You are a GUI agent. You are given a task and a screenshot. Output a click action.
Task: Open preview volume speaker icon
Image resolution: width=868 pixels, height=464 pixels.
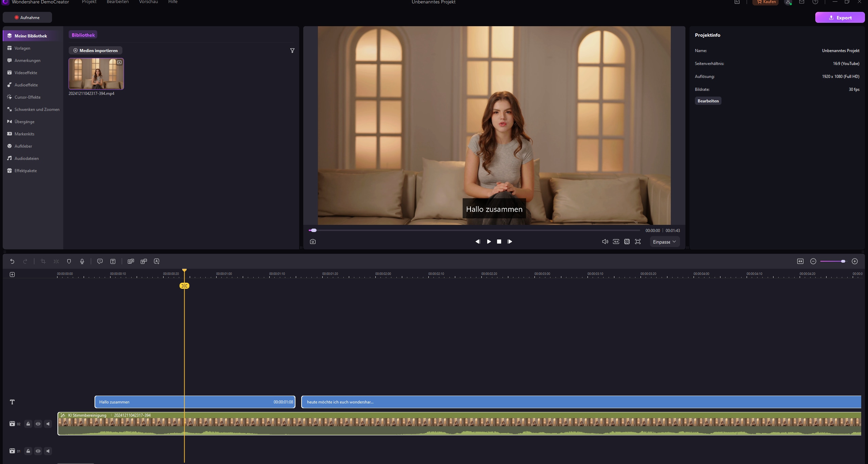pos(605,242)
